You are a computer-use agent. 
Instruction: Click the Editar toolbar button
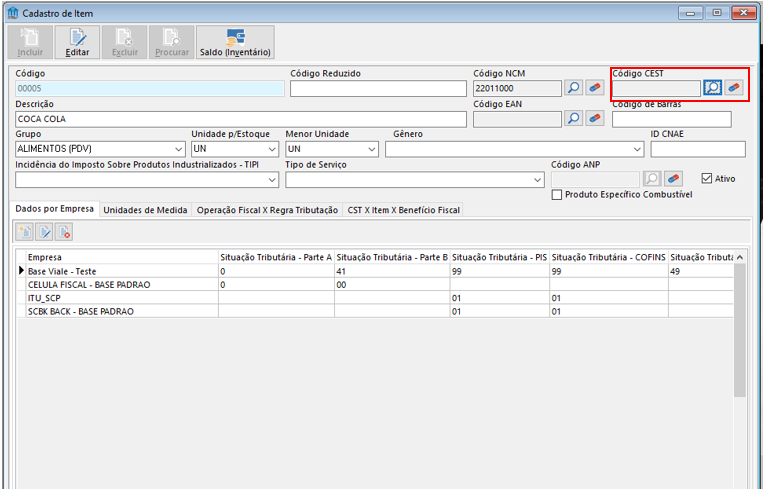click(x=77, y=42)
